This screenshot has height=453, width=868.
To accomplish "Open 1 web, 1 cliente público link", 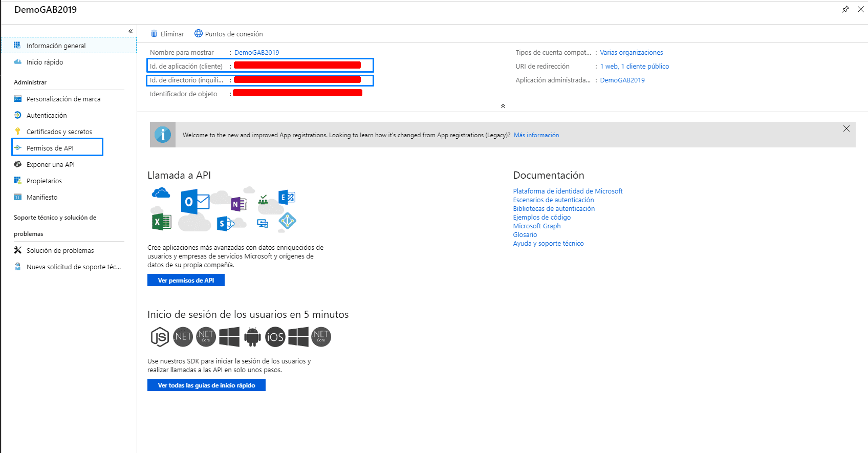I will [634, 66].
